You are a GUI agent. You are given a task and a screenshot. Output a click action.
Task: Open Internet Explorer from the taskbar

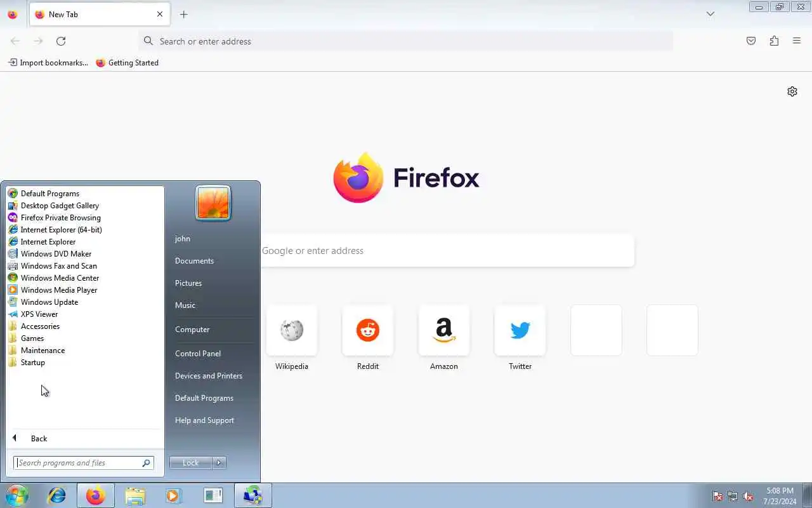[57, 495]
